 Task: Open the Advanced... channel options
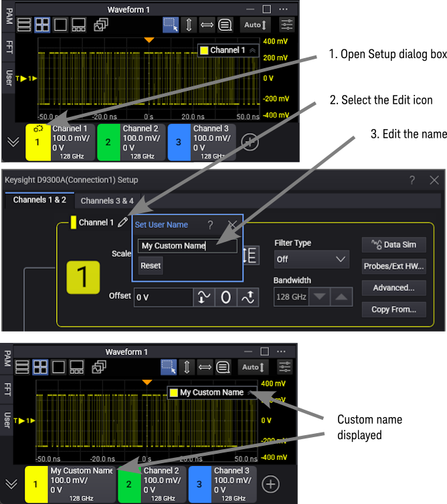pos(393,287)
